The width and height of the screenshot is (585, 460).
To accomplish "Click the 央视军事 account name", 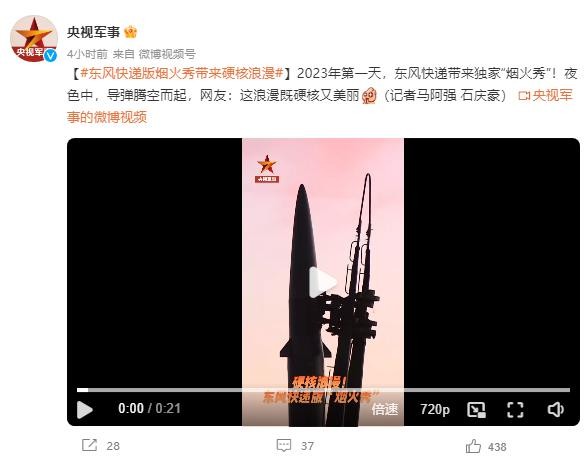I will [93, 32].
